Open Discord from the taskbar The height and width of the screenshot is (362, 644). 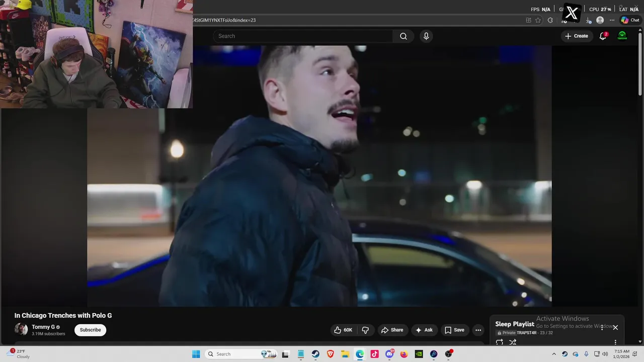(389, 354)
